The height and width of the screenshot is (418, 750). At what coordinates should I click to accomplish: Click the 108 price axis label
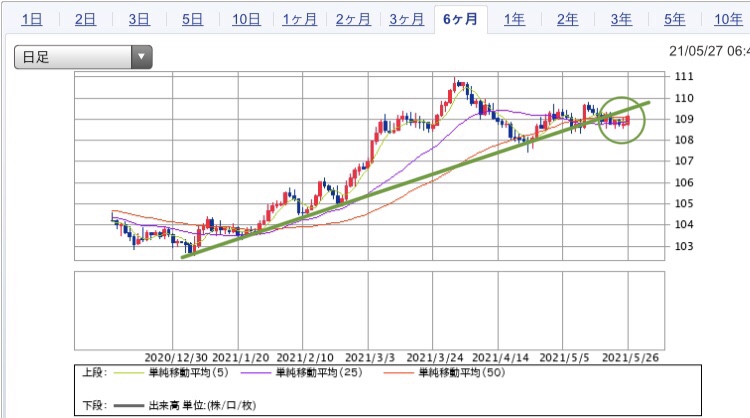point(684,140)
